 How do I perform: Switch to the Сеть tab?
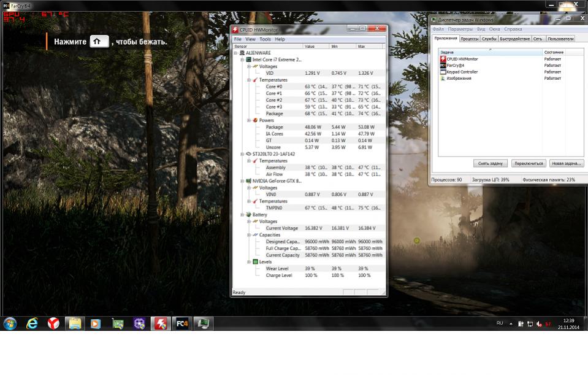(538, 39)
